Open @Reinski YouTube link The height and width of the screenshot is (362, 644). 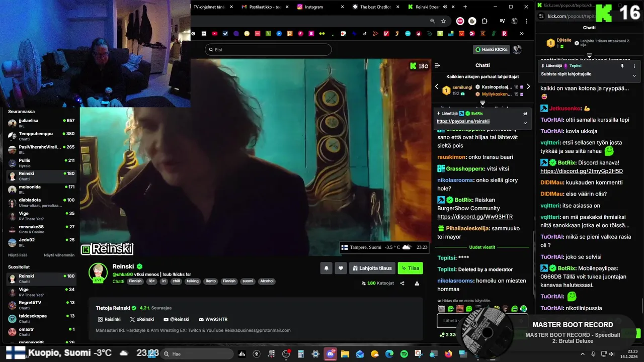pos(176,319)
